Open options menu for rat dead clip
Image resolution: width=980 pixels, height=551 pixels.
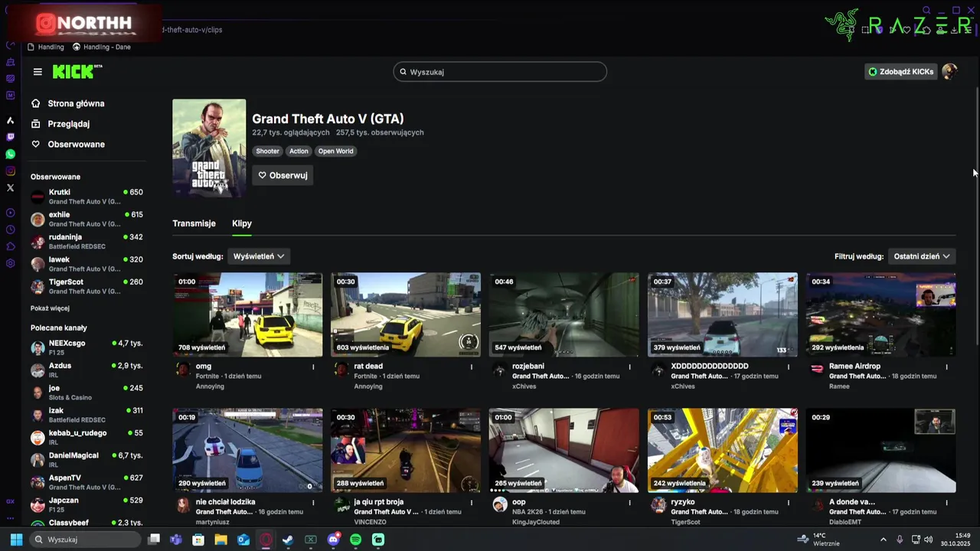pos(472,367)
